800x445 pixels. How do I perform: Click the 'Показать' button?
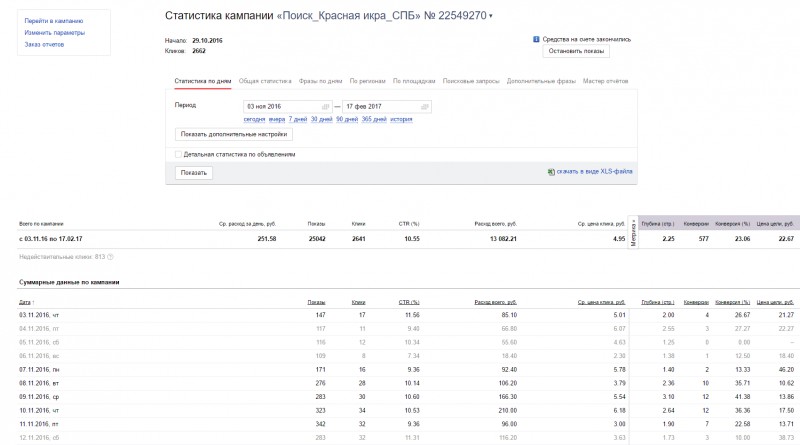[193, 172]
